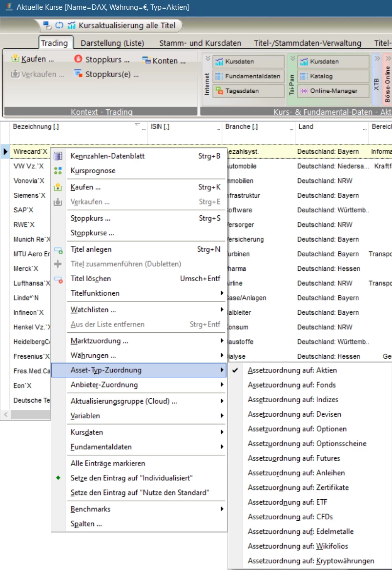This screenshot has width=392, height=570.
Task: Click the Titel löschen icon in menu
Action: 58,280
